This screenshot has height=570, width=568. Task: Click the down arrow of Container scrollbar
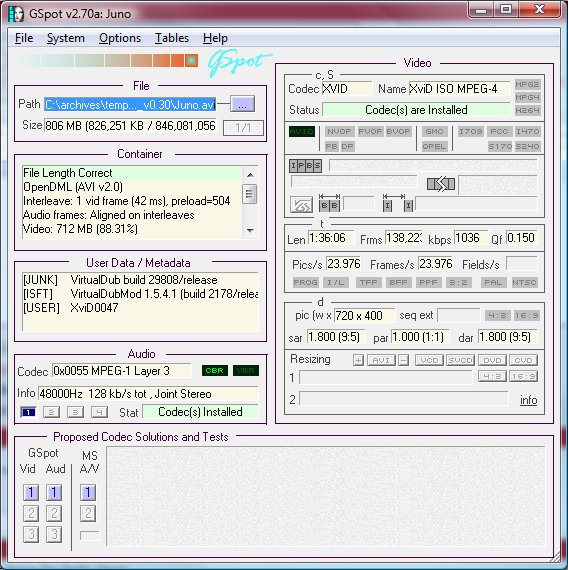point(250,230)
